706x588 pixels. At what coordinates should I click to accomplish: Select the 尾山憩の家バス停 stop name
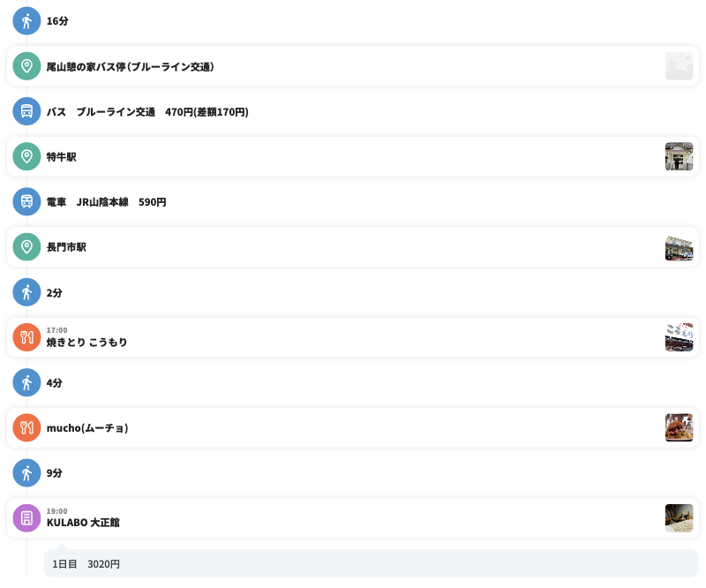coord(131,67)
